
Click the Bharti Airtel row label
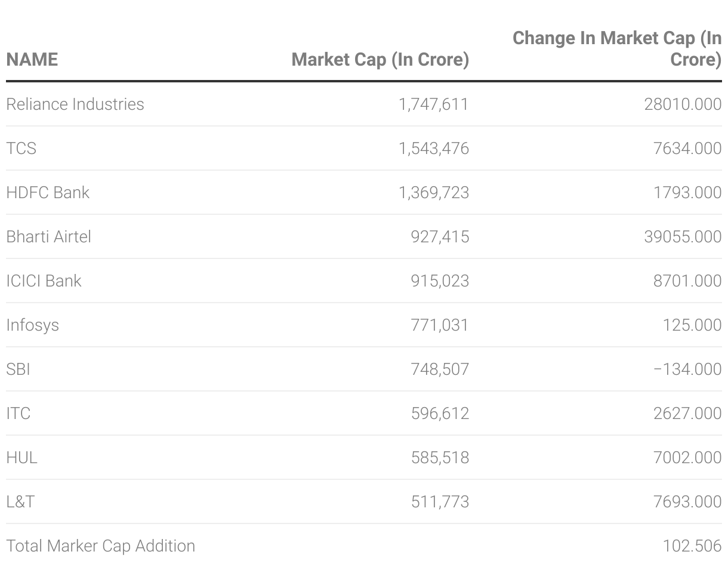coord(49,236)
